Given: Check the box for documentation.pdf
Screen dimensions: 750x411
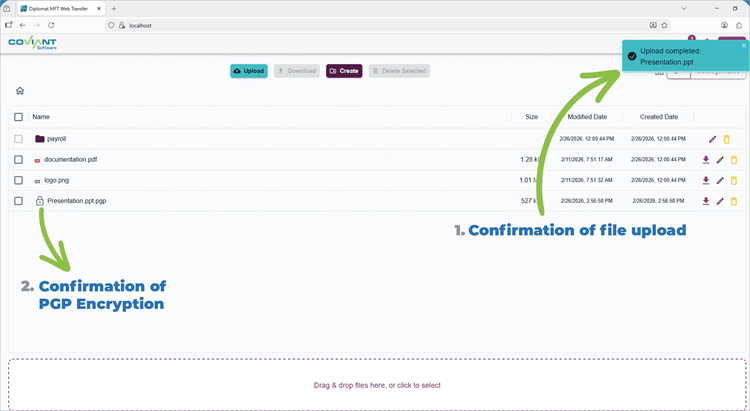Looking at the screenshot, I should click(18, 159).
